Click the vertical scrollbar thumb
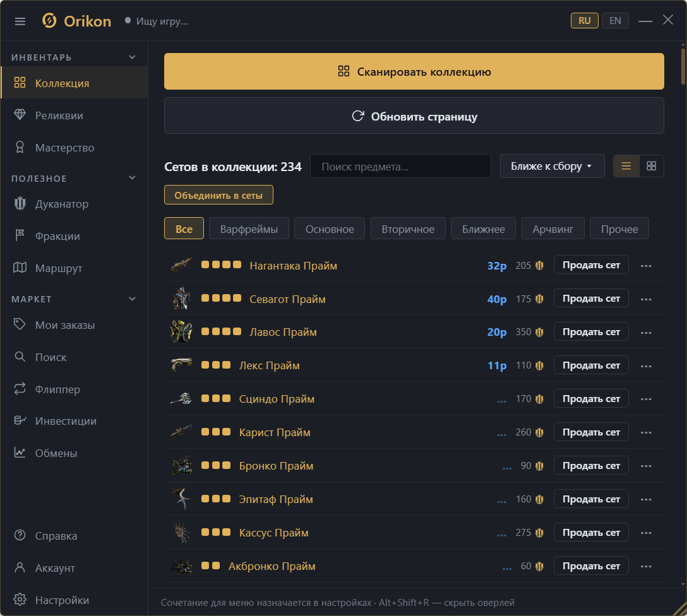687x616 pixels. pyautogui.click(x=683, y=66)
